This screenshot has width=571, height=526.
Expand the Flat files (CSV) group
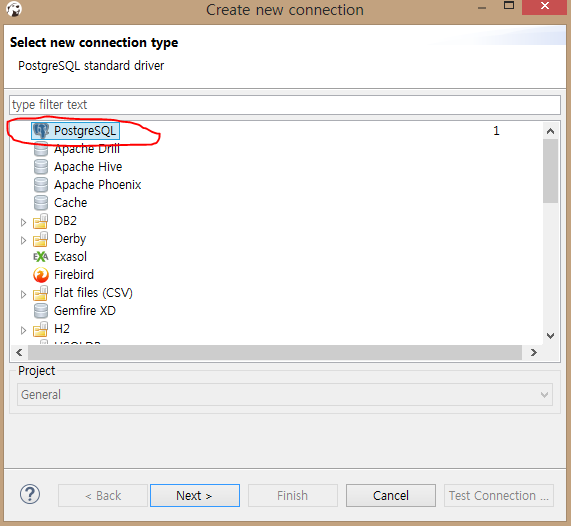(23, 294)
